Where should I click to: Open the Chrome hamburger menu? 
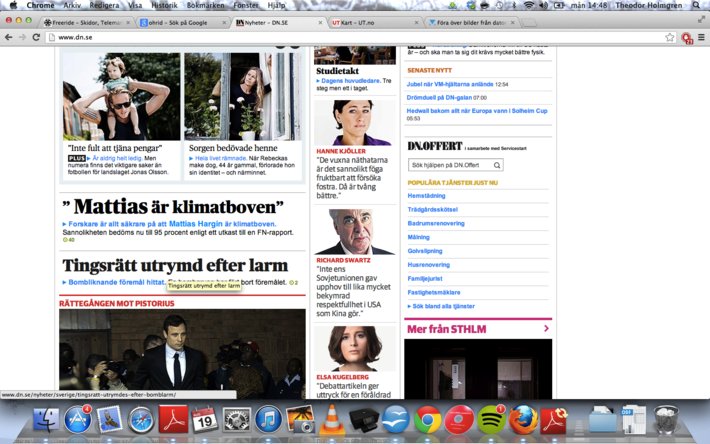(701, 37)
